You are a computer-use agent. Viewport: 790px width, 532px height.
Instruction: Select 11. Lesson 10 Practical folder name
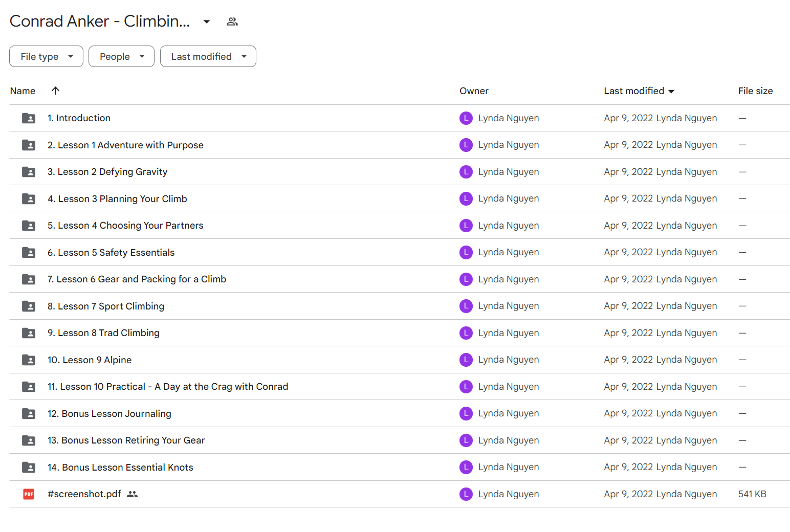tap(168, 387)
